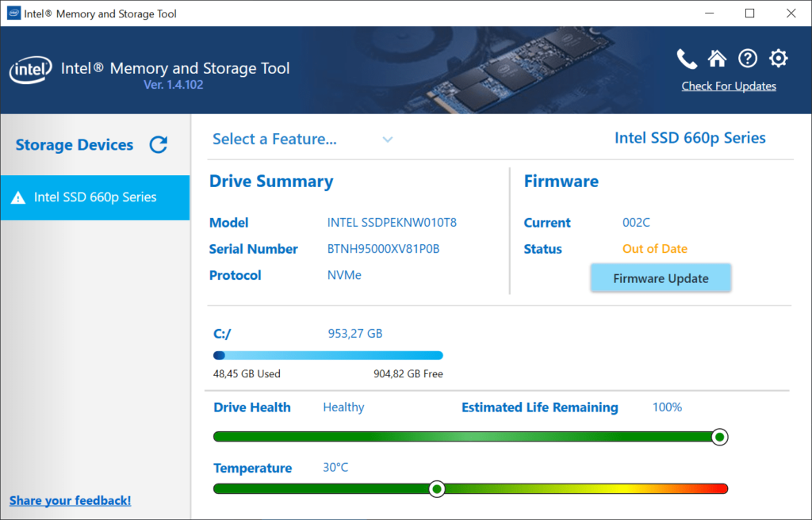Click the Intel logo in the header

(x=31, y=70)
